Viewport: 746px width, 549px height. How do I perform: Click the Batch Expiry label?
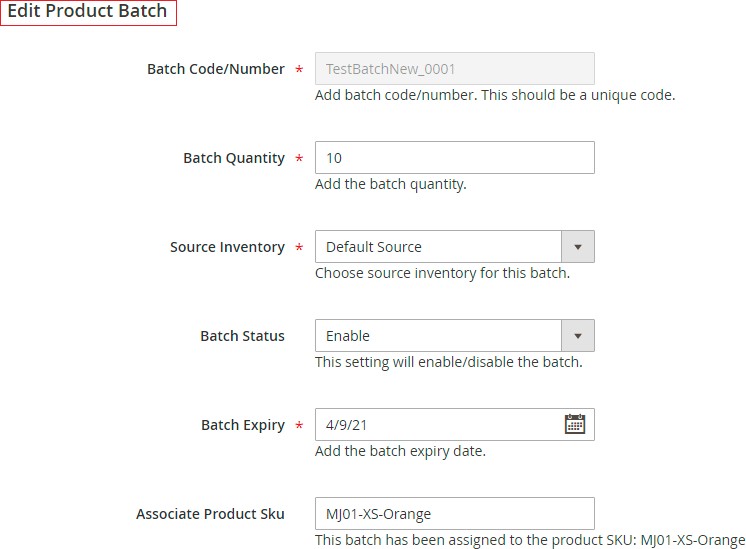(x=243, y=425)
